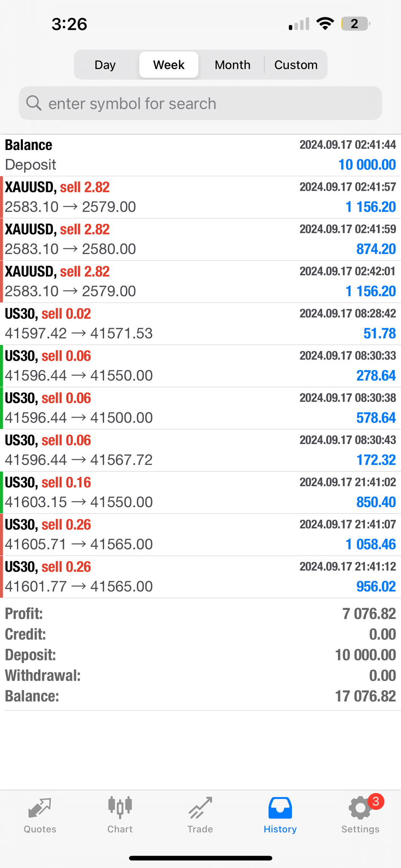Tap the 3 notification badge on Settings
Screen dimensions: 401x868
click(x=376, y=801)
